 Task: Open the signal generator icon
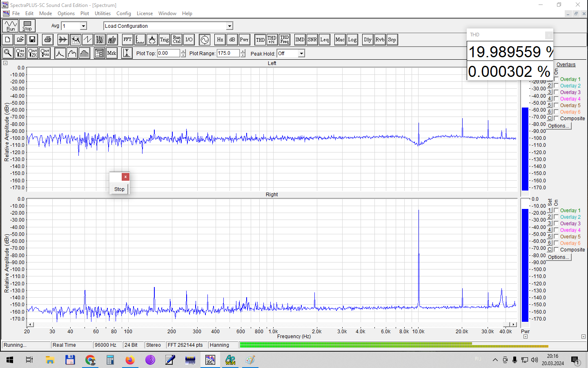(x=205, y=40)
